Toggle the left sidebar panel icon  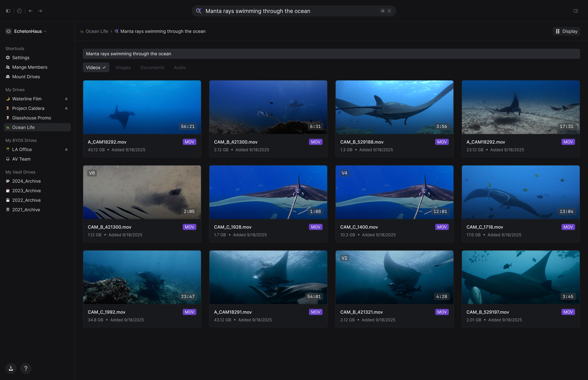point(8,11)
